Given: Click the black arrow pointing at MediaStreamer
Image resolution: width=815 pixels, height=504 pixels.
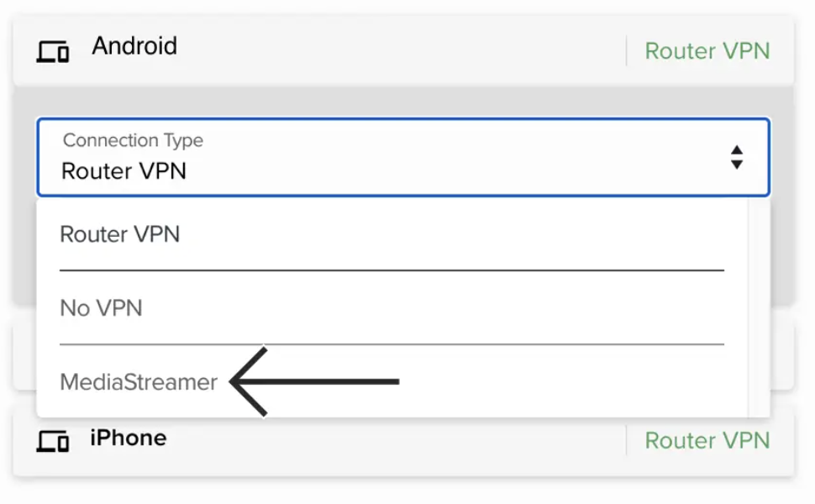Looking at the screenshot, I should point(315,381).
